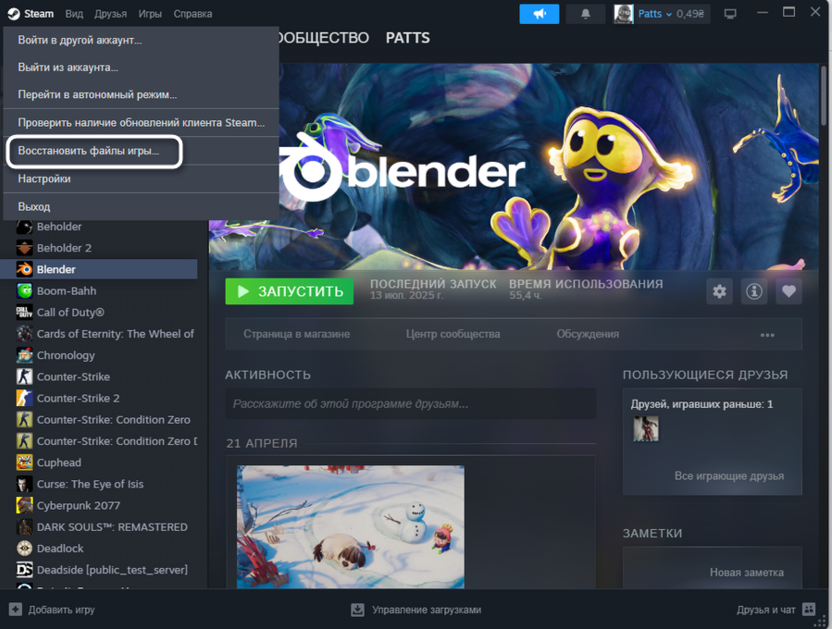The height and width of the screenshot is (629, 832).
Task: Click the activity input field Расскажите об этой программе
Action: [x=411, y=404]
